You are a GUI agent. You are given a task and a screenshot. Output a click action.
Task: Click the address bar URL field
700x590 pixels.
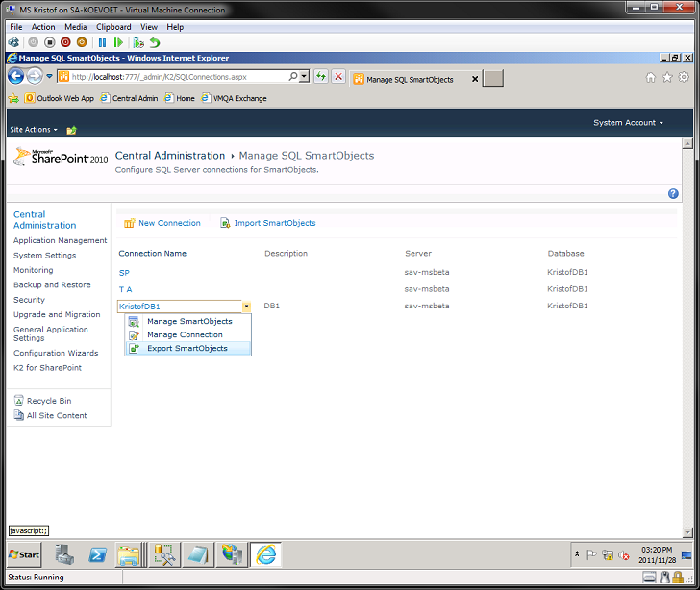[174, 77]
